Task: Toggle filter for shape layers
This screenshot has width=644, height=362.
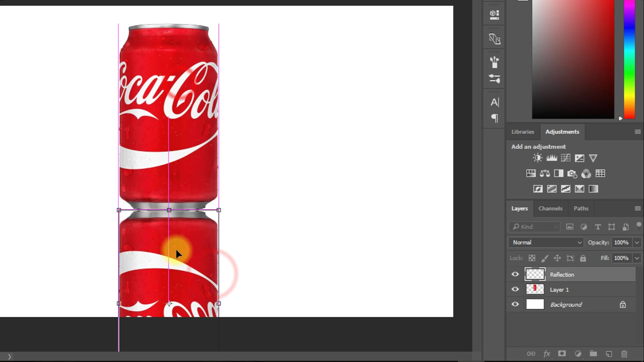Action: pyautogui.click(x=611, y=227)
